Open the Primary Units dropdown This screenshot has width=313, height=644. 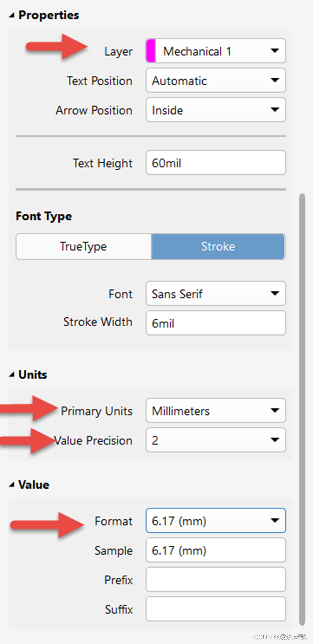pos(216,411)
